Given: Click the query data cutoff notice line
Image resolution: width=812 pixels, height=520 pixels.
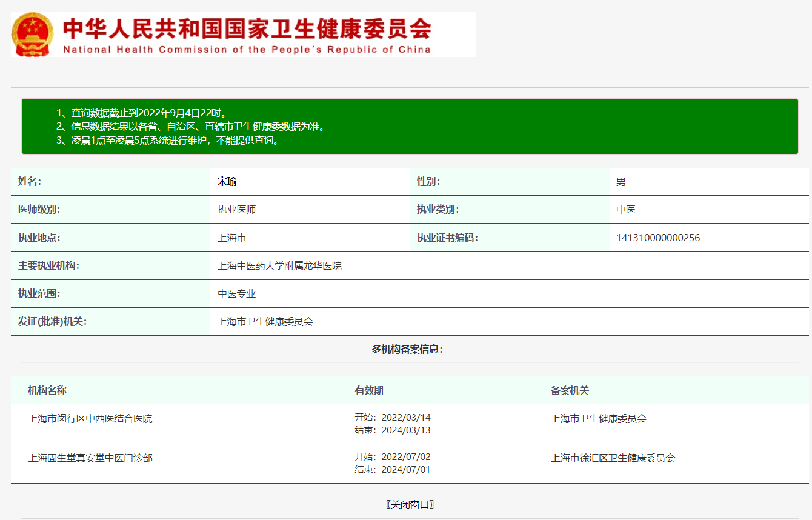Looking at the screenshot, I should (x=141, y=113).
